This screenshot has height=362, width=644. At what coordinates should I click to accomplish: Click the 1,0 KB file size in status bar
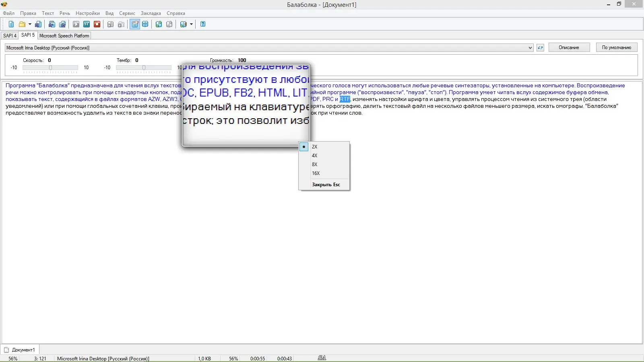[204, 359]
